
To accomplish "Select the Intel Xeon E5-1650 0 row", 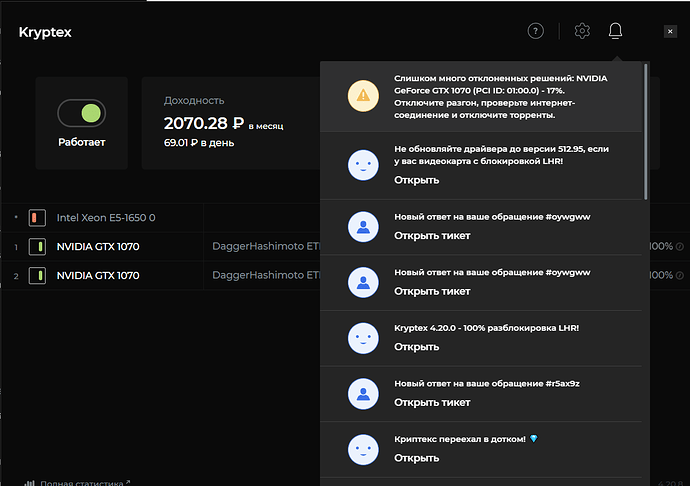I will 161,217.
